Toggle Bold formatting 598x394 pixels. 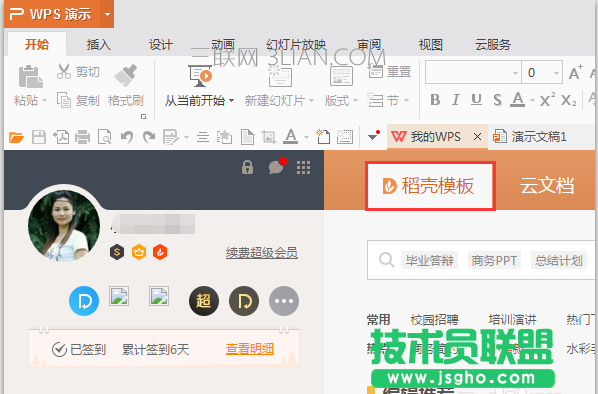(435, 100)
